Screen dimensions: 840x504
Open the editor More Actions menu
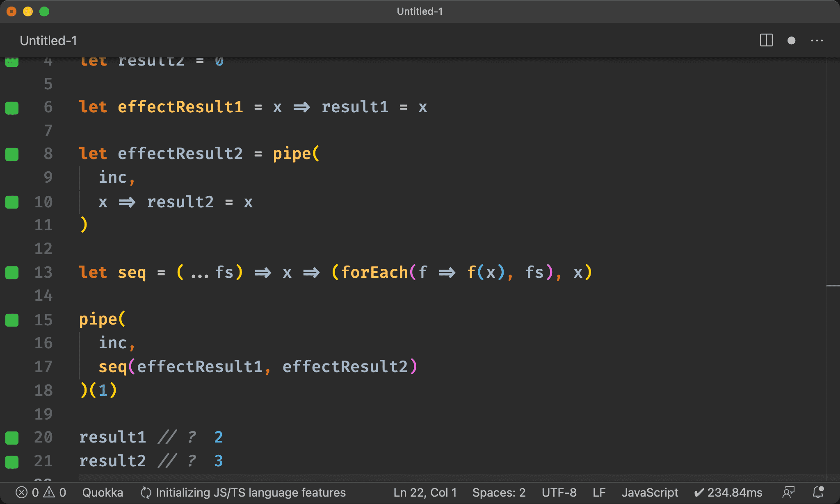pyautogui.click(x=817, y=41)
